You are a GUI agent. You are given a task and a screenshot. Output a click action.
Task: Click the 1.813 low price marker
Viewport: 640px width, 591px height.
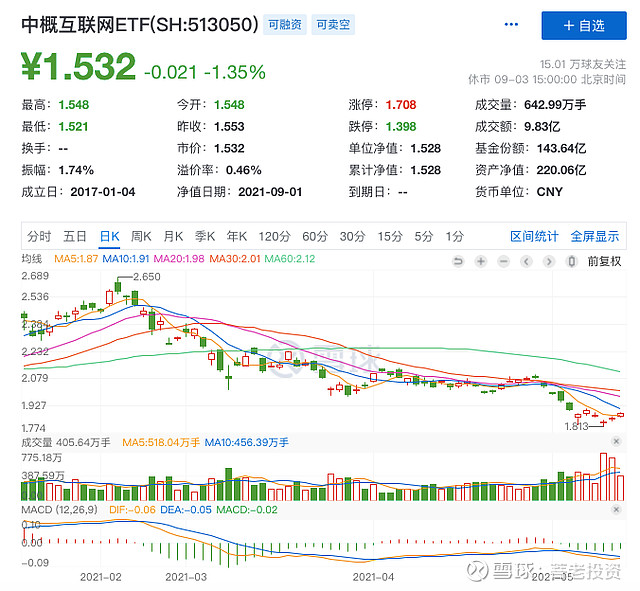pyautogui.click(x=576, y=427)
